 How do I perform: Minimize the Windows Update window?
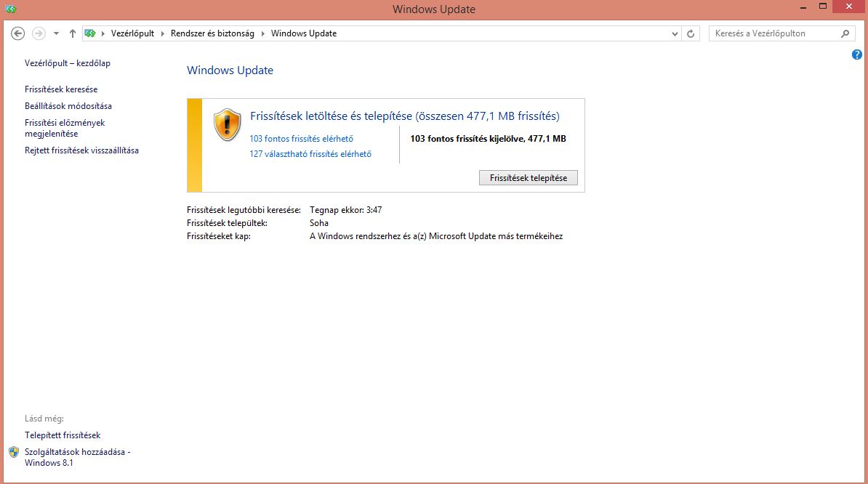click(803, 8)
